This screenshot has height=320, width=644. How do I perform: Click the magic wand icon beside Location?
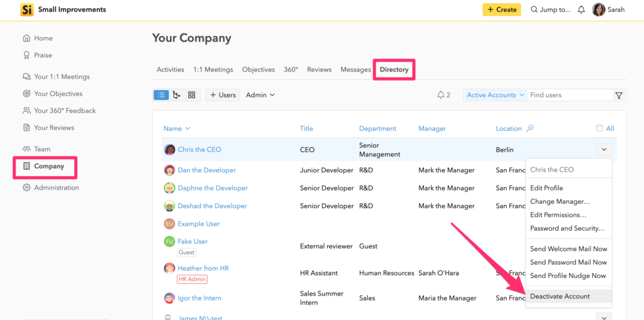click(x=530, y=128)
